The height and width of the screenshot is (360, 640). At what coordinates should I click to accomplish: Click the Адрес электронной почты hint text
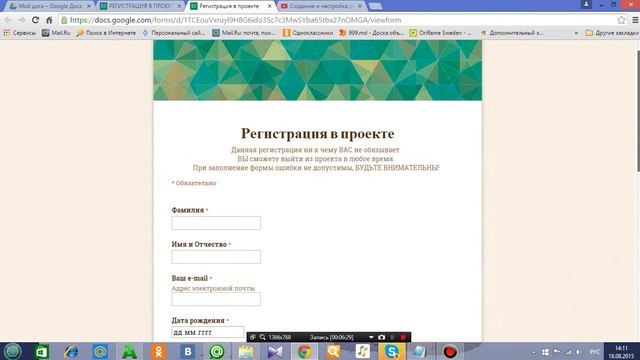tap(213, 288)
